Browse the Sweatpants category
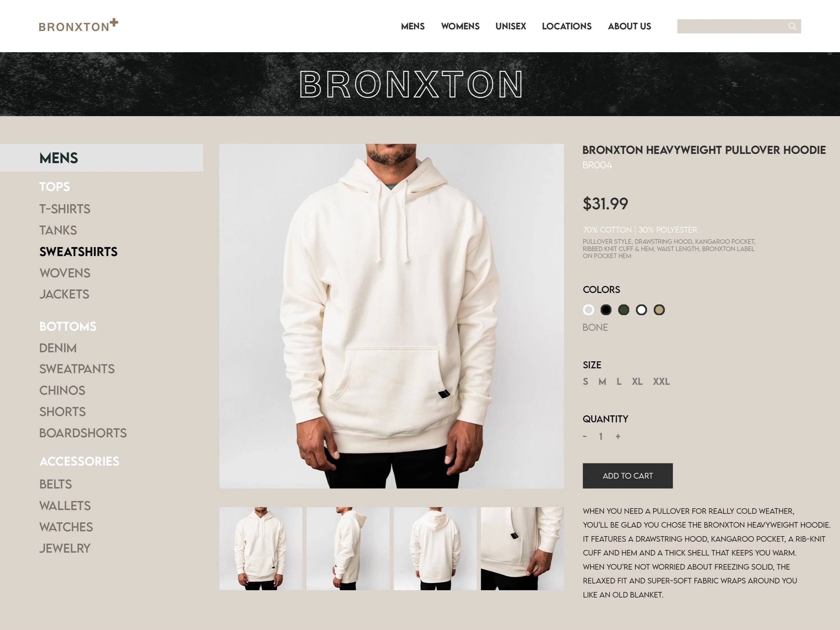Viewport: 840px width, 630px height. coord(77,369)
